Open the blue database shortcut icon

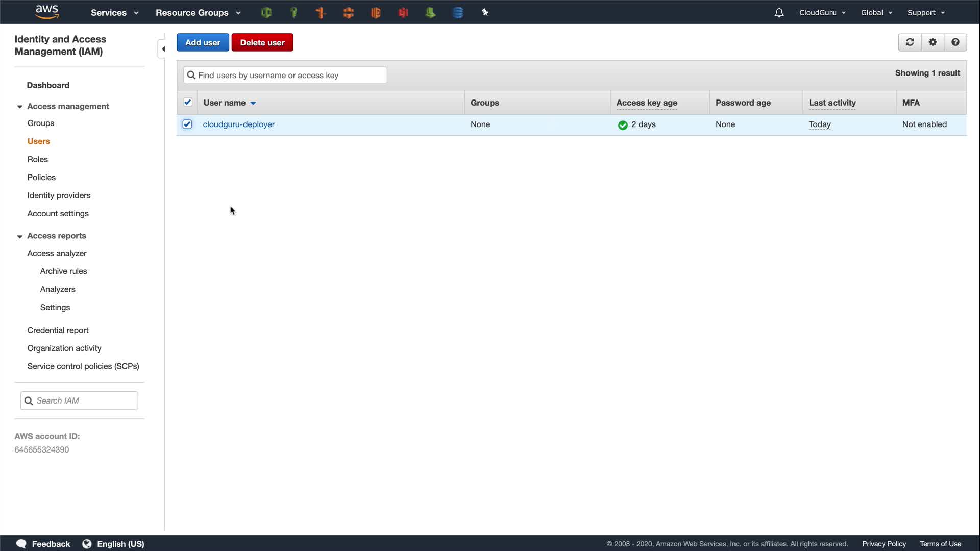tap(458, 13)
